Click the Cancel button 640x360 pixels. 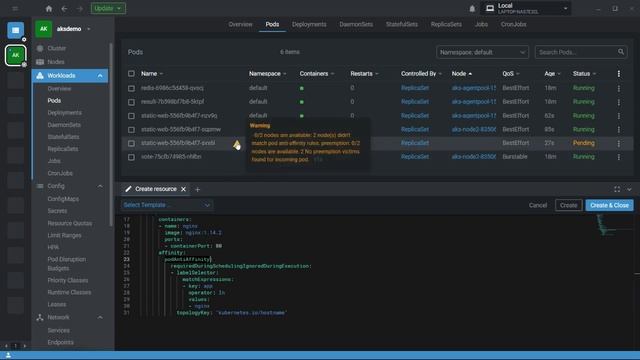538,205
